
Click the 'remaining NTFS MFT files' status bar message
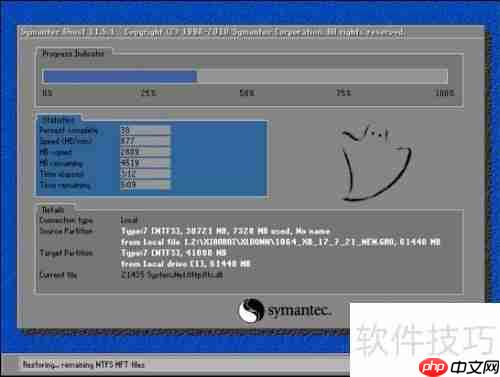click(83, 364)
